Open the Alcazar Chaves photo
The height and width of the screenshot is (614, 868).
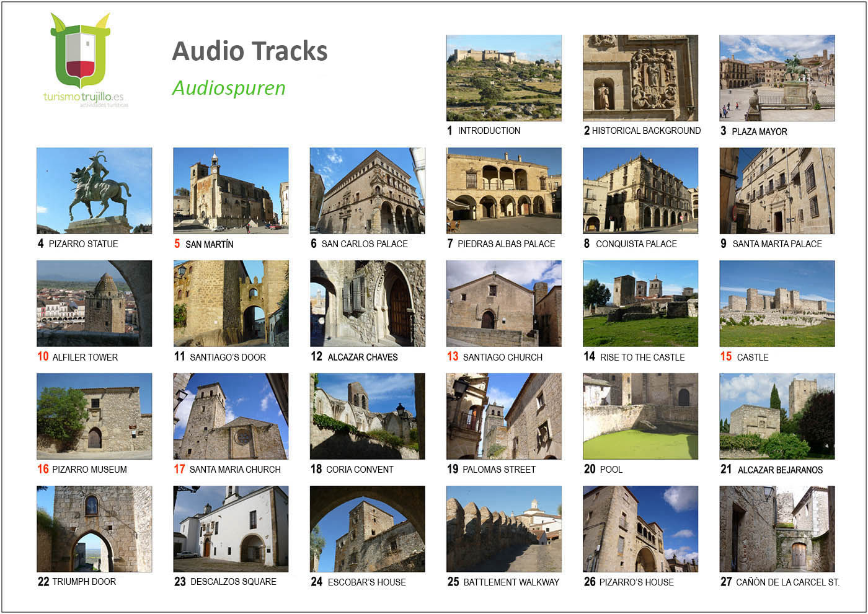(x=368, y=304)
